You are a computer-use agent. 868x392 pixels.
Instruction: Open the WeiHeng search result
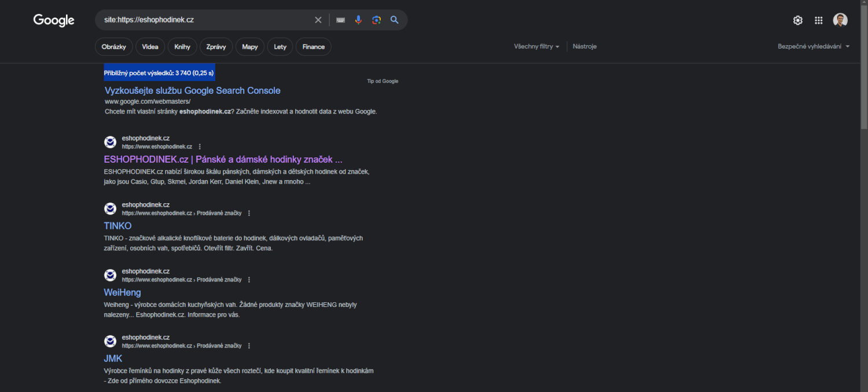point(122,292)
